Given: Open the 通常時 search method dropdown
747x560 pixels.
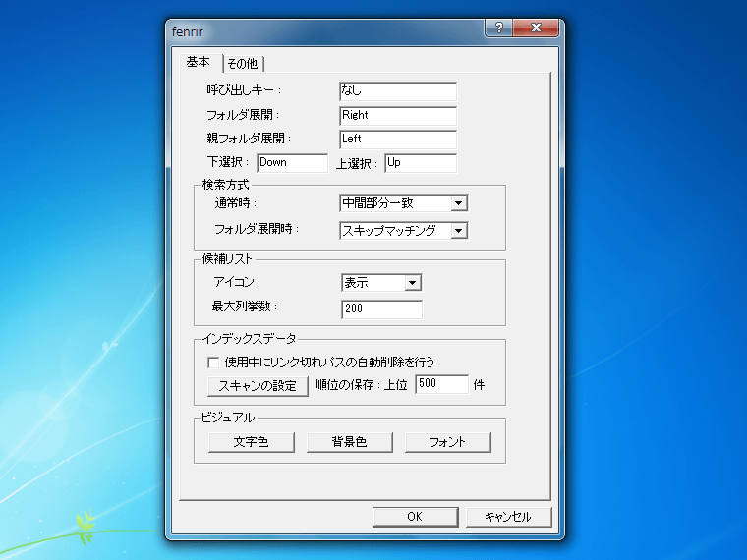Looking at the screenshot, I should click(404, 203).
